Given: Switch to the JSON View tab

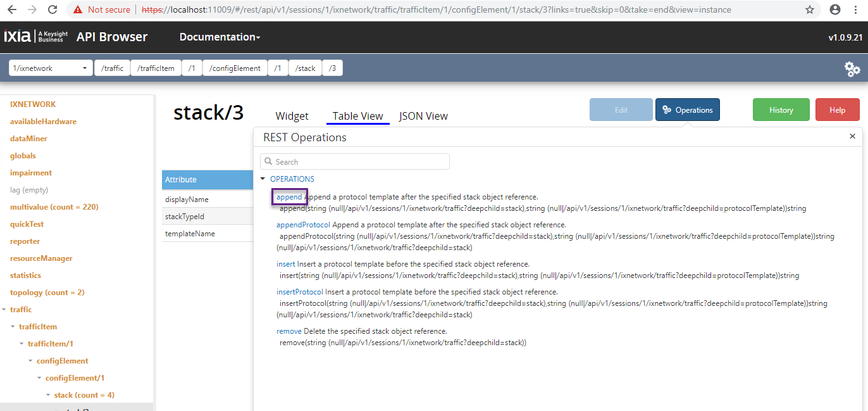Looking at the screenshot, I should click(x=423, y=116).
